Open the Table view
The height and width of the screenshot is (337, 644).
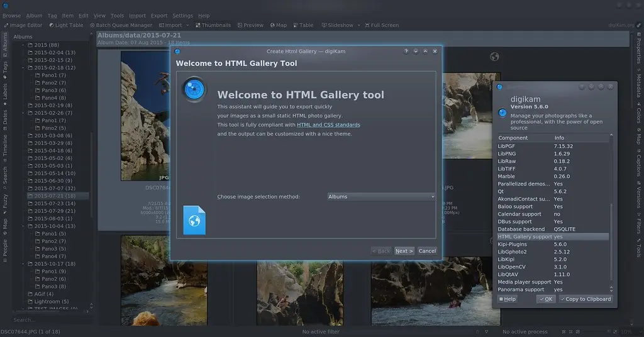click(x=303, y=25)
